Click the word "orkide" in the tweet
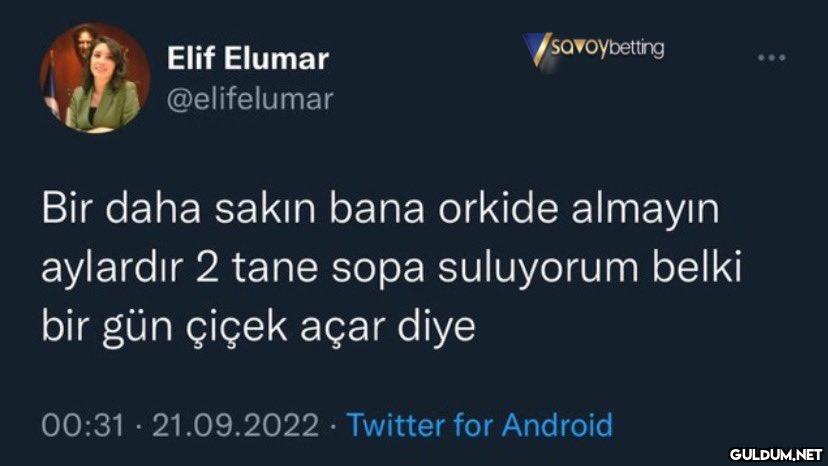 click(497, 208)
